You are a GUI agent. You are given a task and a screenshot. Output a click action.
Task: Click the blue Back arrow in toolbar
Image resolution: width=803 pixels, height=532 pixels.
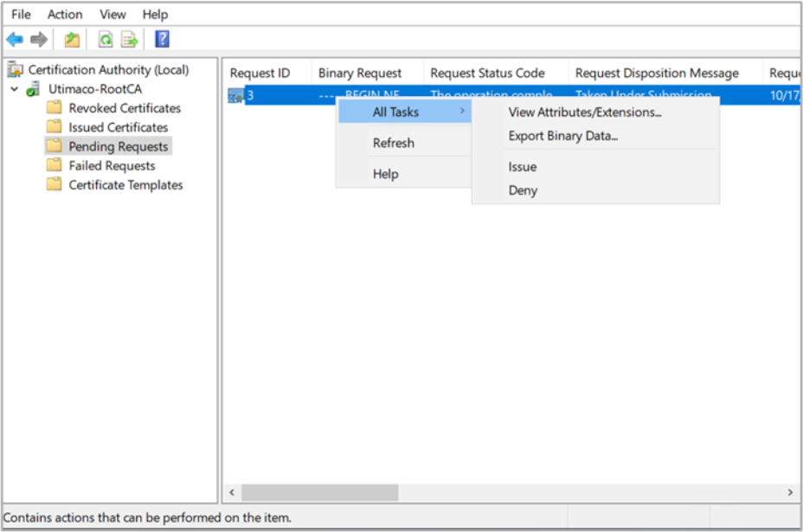pyautogui.click(x=15, y=39)
